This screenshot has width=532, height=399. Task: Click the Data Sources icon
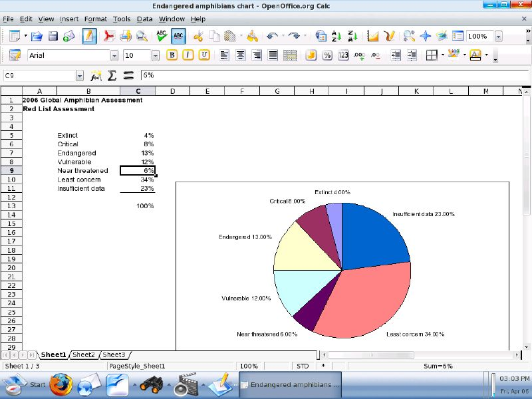click(x=458, y=36)
